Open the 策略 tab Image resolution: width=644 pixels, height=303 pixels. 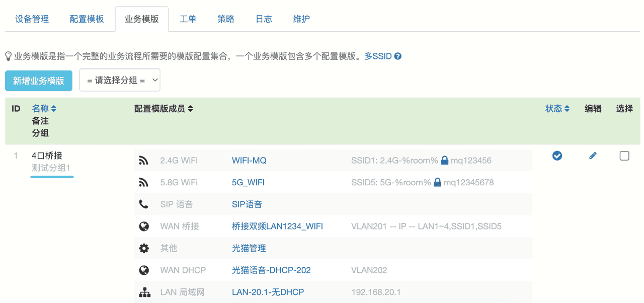(x=226, y=19)
